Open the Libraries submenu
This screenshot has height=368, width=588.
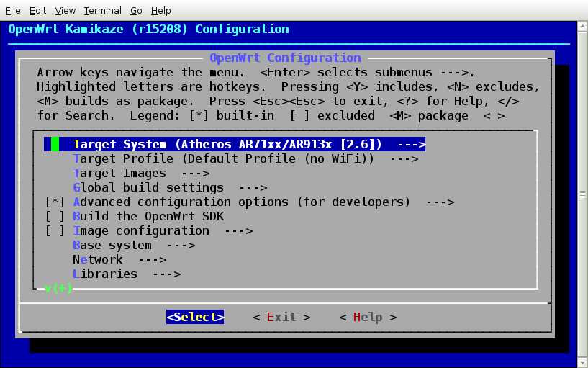127,274
